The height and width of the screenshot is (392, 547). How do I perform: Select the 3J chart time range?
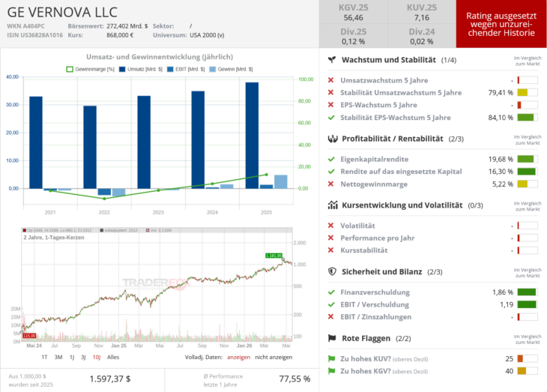tap(83, 357)
